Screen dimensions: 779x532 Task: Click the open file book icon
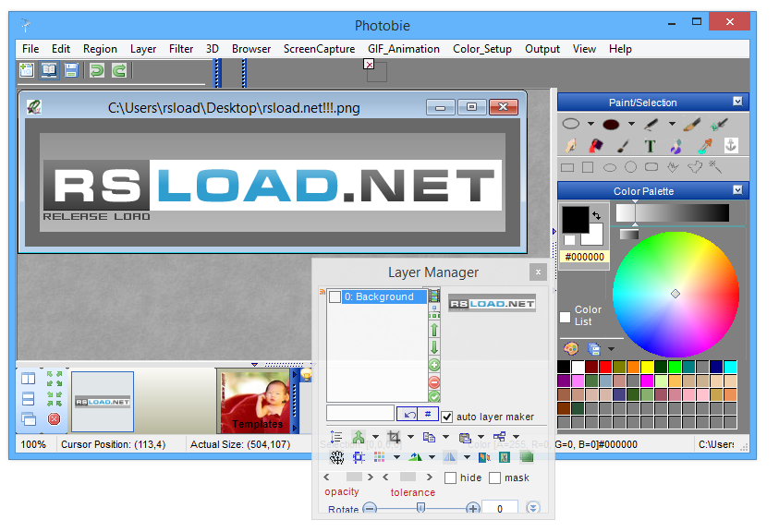click(49, 70)
